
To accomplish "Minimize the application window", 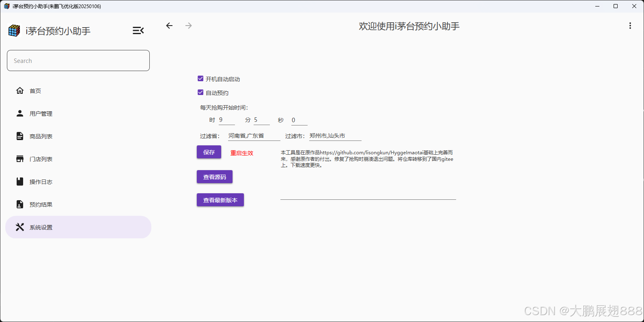I will pos(597,6).
